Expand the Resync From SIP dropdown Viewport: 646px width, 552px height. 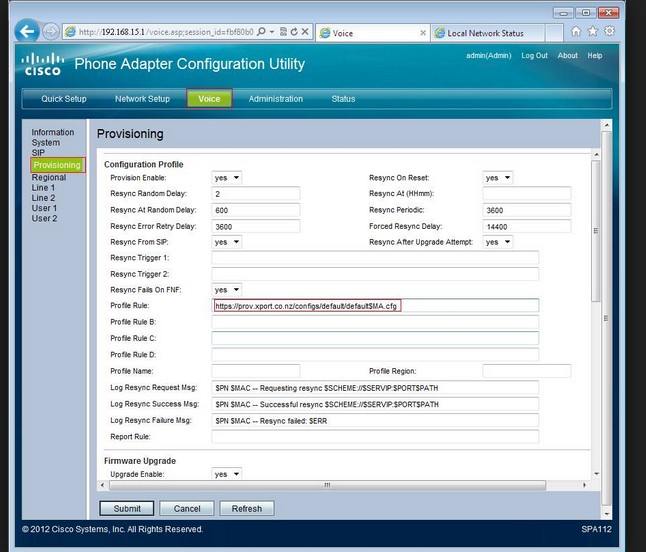click(x=227, y=242)
